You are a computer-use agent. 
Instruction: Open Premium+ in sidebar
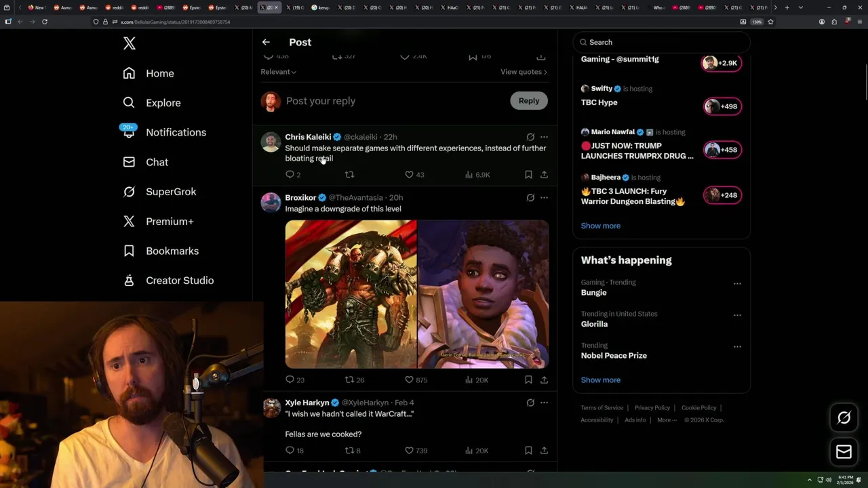(x=158, y=221)
